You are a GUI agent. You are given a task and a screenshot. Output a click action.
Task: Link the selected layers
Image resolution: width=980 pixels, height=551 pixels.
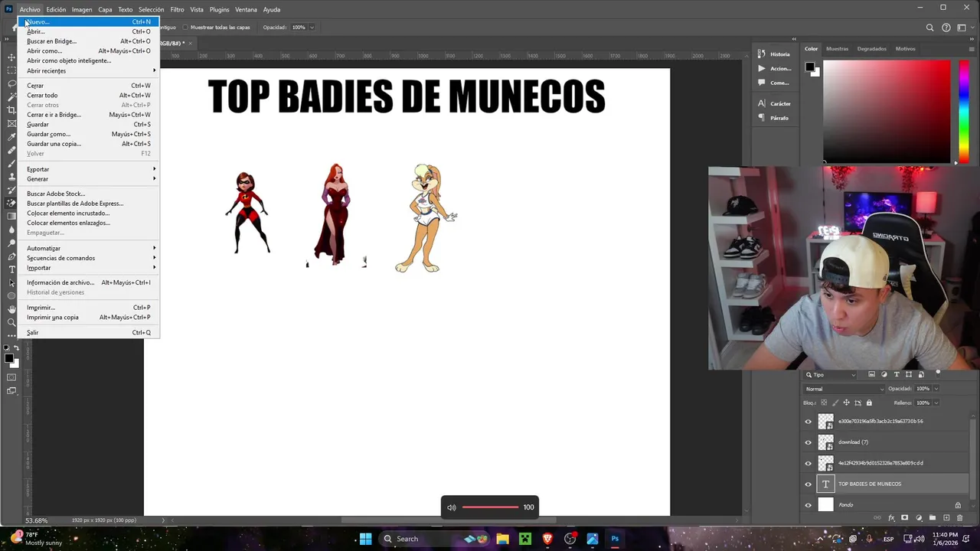click(x=877, y=517)
